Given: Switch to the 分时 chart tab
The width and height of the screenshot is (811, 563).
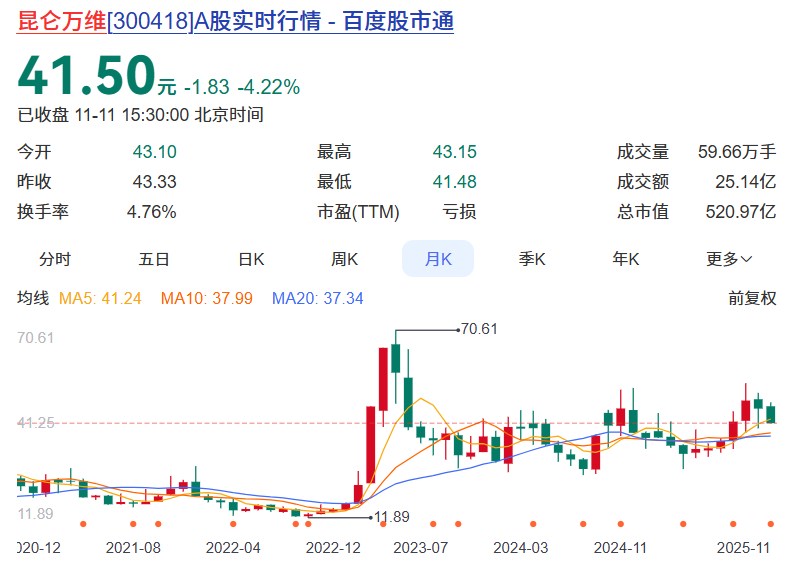Looking at the screenshot, I should coord(55,258).
